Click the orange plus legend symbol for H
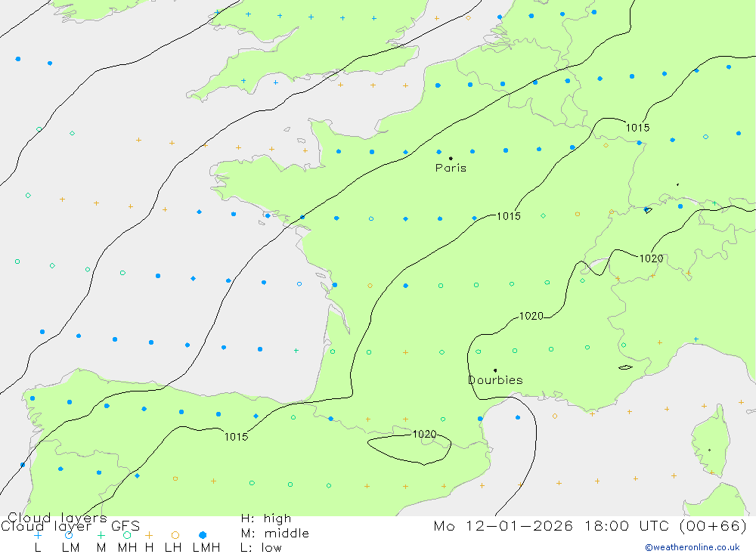The width and height of the screenshot is (756, 554). (x=149, y=535)
